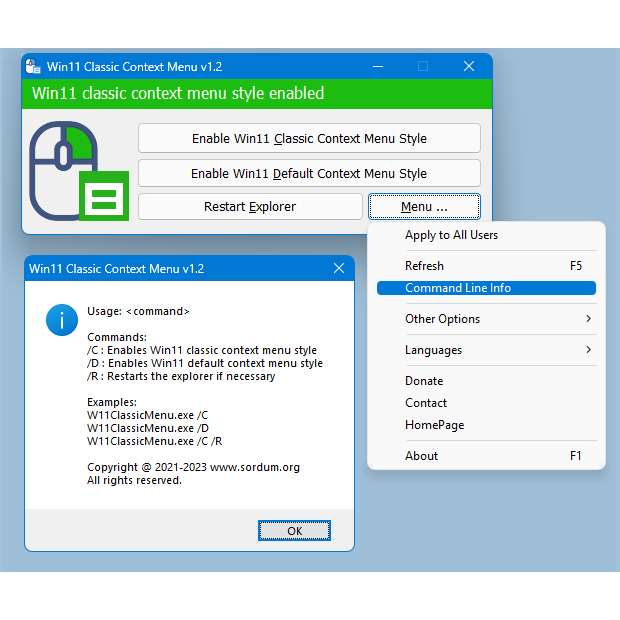Minimize the main Win11 Classic Context Menu window
The height and width of the screenshot is (620, 620).
point(378,66)
